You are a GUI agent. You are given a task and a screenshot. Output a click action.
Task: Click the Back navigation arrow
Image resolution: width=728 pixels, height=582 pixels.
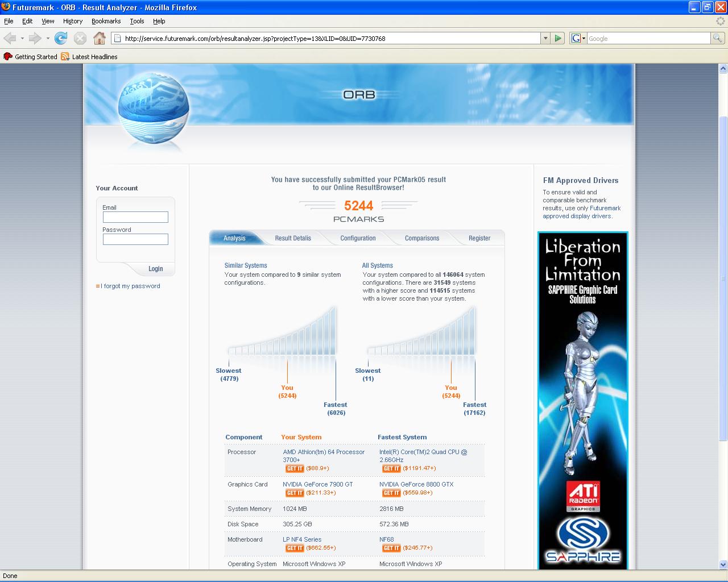10,38
